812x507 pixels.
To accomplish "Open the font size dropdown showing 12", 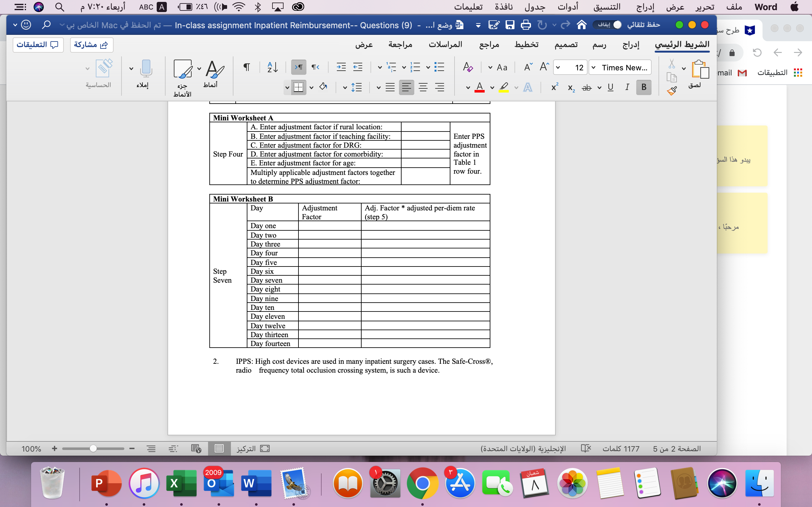I will click(x=570, y=67).
